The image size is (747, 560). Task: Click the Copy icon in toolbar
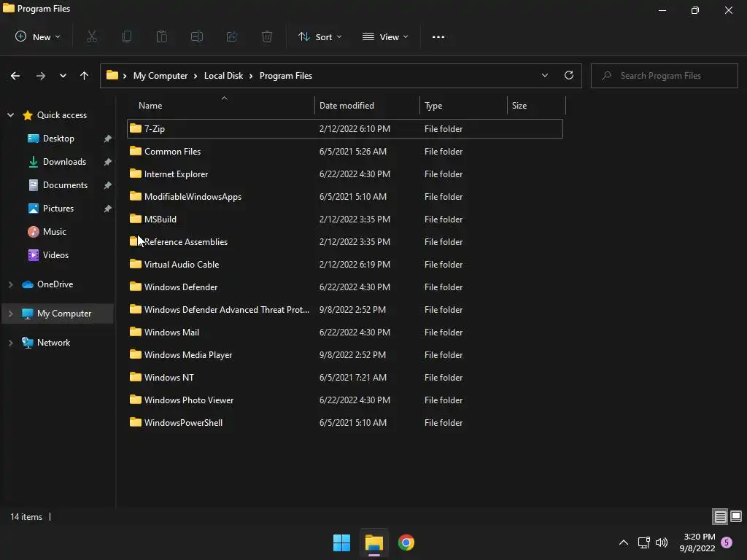pos(127,36)
